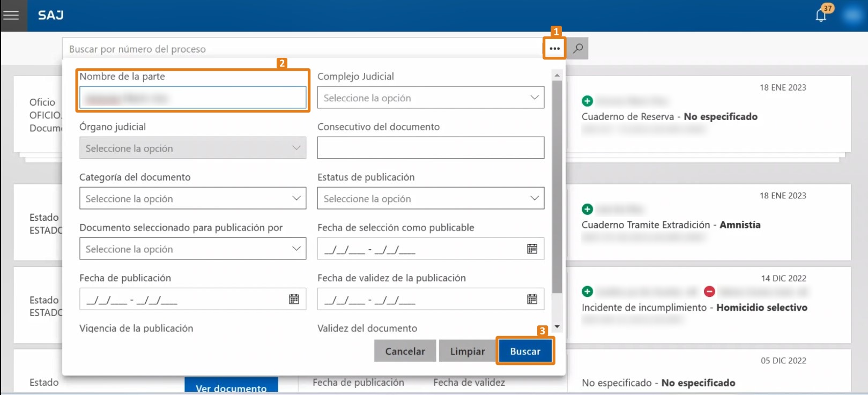Viewport: 868px width, 395px height.
Task: Click the search panel vertical scrollbar thumb
Action: [x=557, y=187]
